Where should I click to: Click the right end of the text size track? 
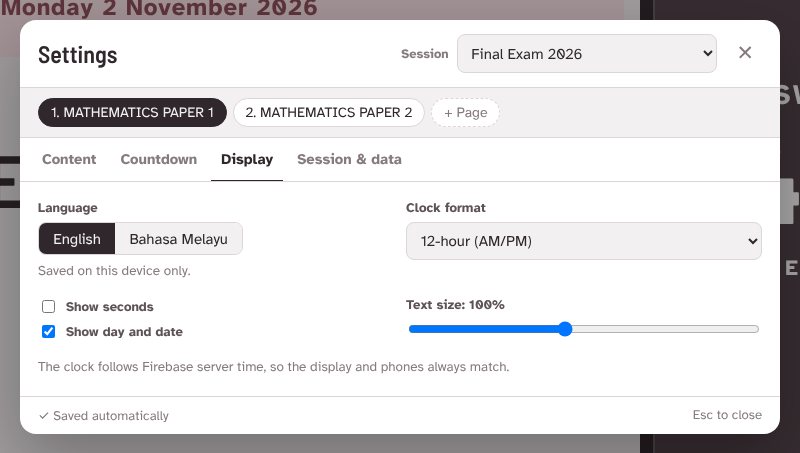756,329
